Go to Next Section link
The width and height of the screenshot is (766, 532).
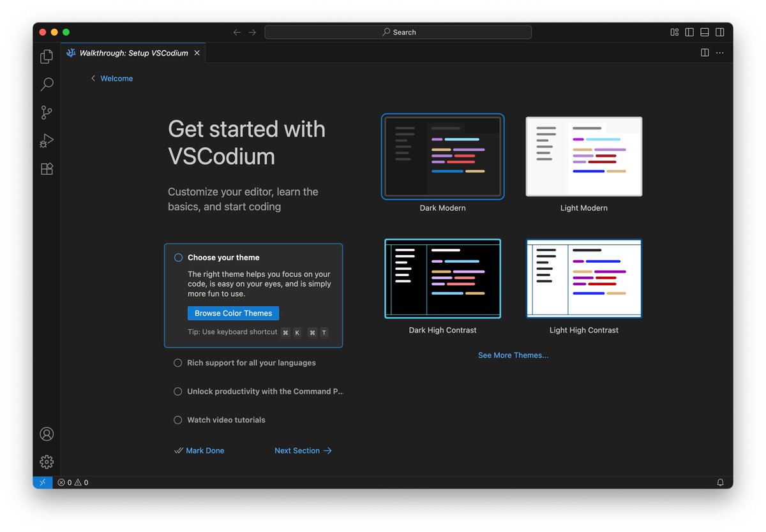pos(303,450)
